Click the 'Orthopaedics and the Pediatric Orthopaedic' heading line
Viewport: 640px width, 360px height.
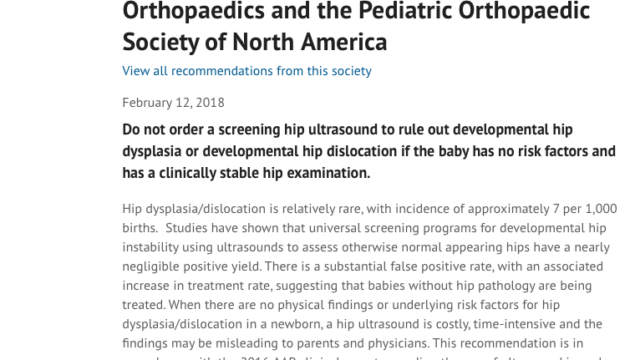click(356, 11)
